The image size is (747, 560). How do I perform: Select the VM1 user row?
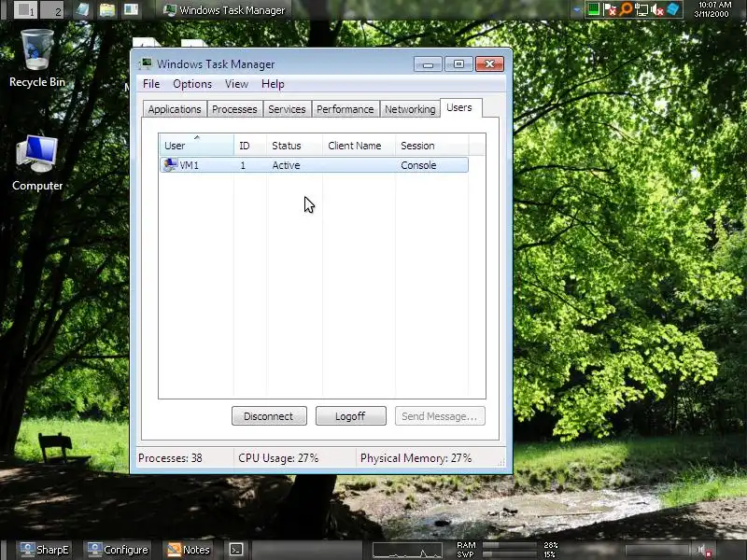[314, 165]
